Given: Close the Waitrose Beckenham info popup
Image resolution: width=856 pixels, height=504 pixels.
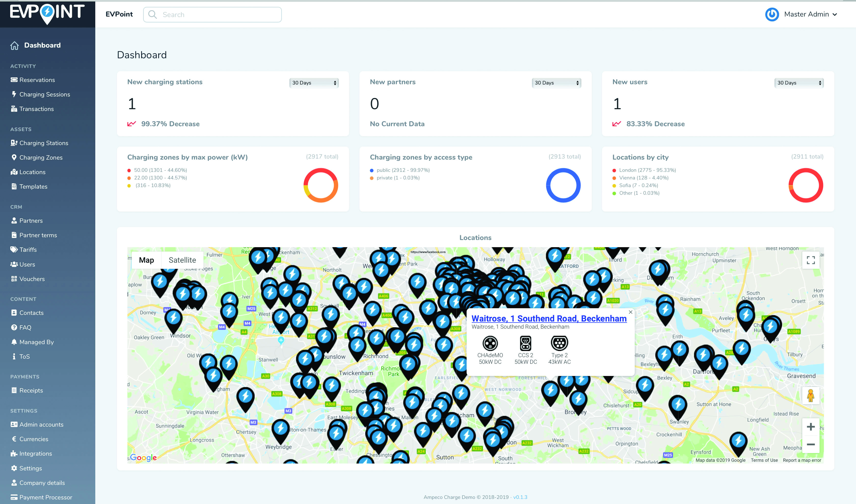Looking at the screenshot, I should tap(630, 312).
